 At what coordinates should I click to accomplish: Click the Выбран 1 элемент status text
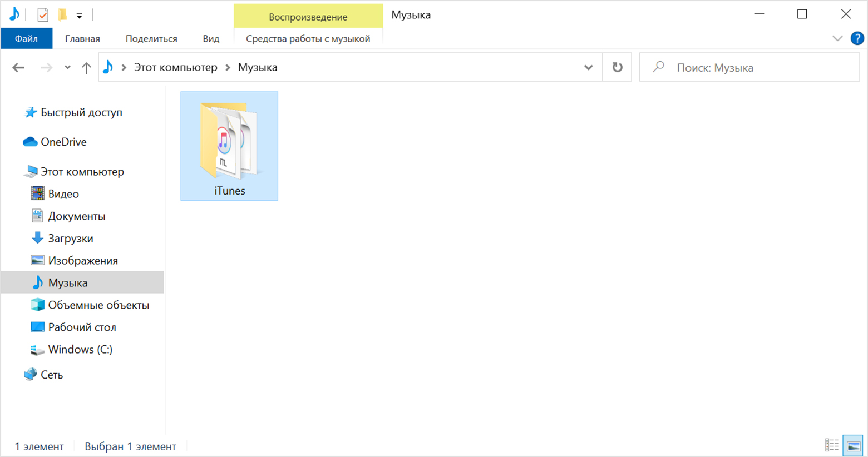pos(130,446)
